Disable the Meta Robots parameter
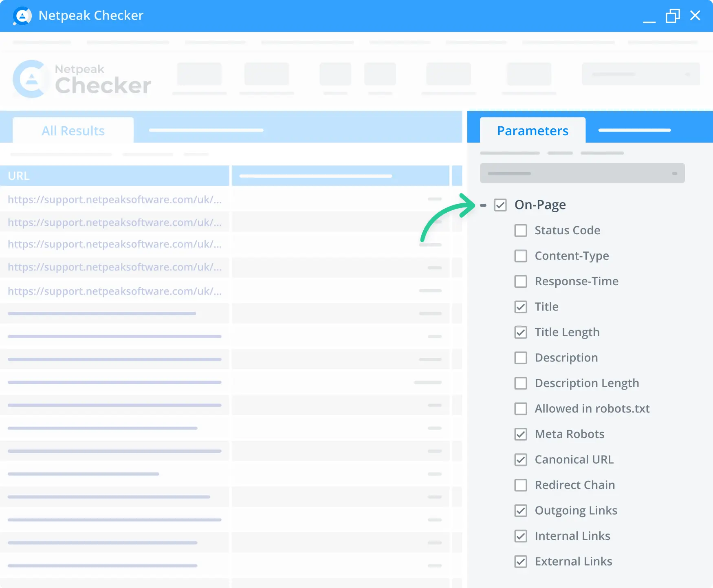The width and height of the screenshot is (713, 588). (x=521, y=434)
